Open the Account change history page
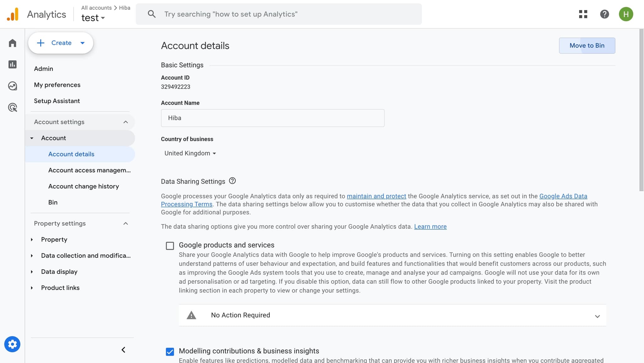The image size is (644, 363). click(x=83, y=186)
